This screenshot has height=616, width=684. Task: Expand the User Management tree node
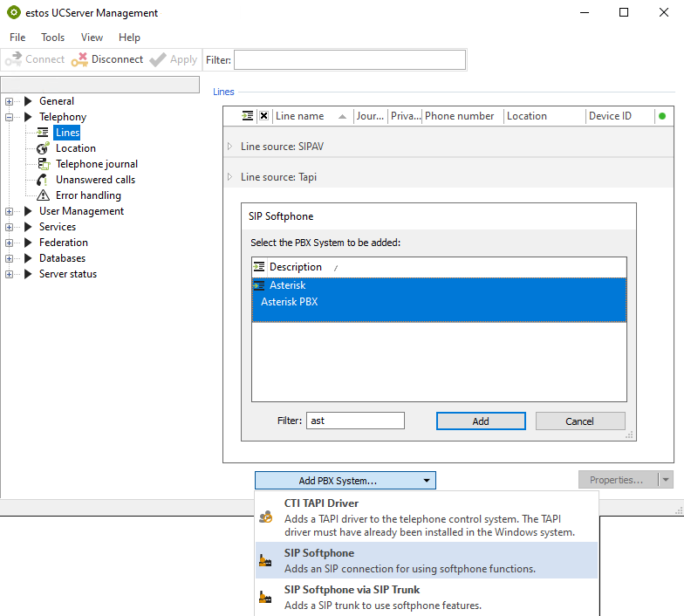(x=10, y=211)
